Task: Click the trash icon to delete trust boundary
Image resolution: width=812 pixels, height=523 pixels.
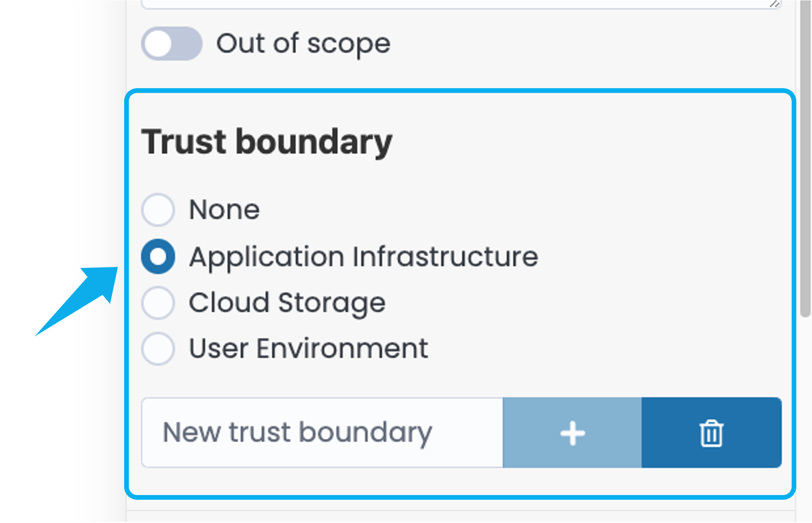Action: pos(712,433)
